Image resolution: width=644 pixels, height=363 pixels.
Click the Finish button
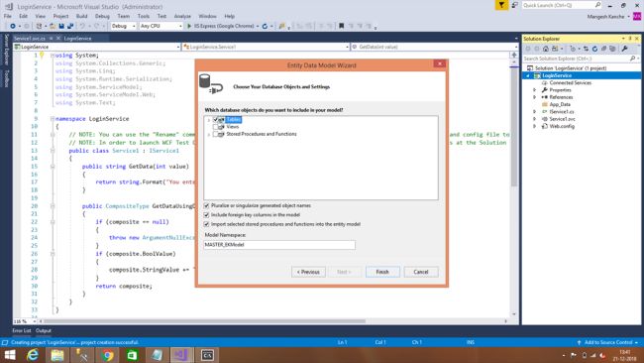pos(382,272)
